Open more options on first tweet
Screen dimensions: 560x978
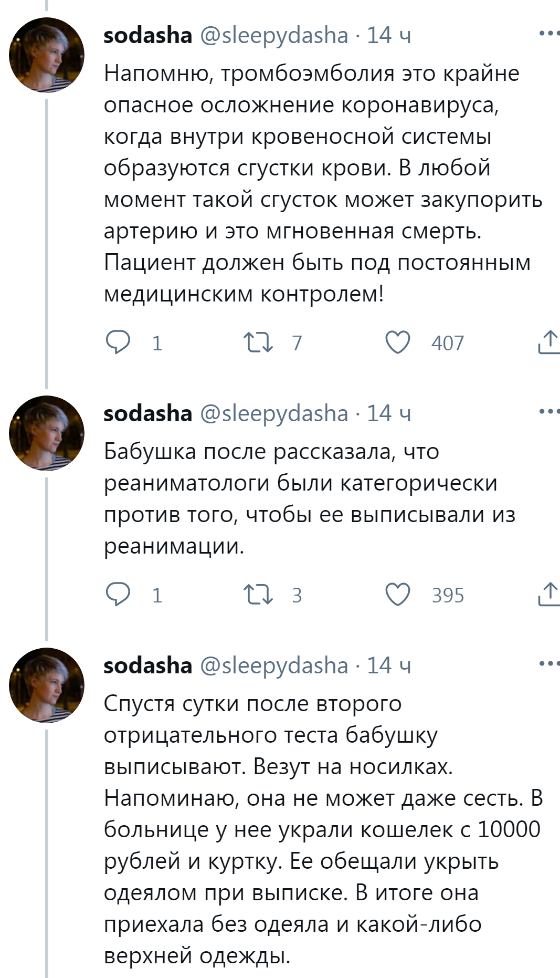pyautogui.click(x=549, y=34)
